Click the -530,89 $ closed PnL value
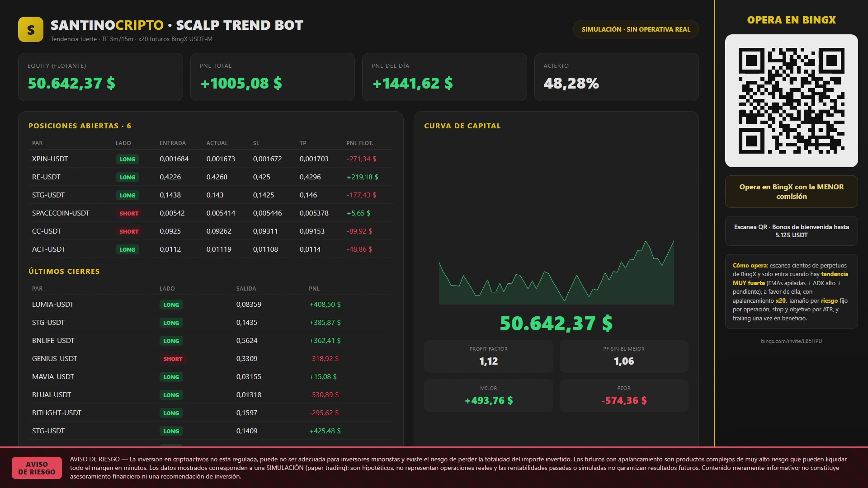Image resolution: width=868 pixels, height=488 pixels. coord(324,395)
